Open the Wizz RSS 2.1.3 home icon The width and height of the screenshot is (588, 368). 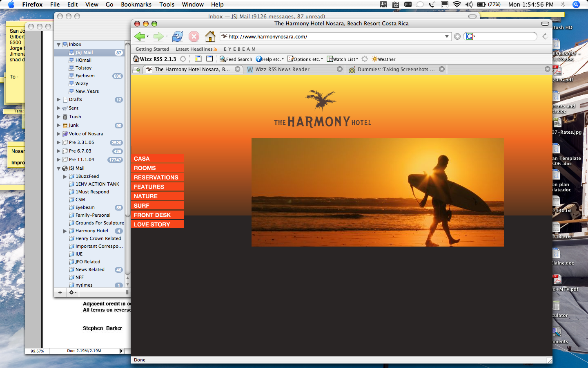tap(136, 59)
